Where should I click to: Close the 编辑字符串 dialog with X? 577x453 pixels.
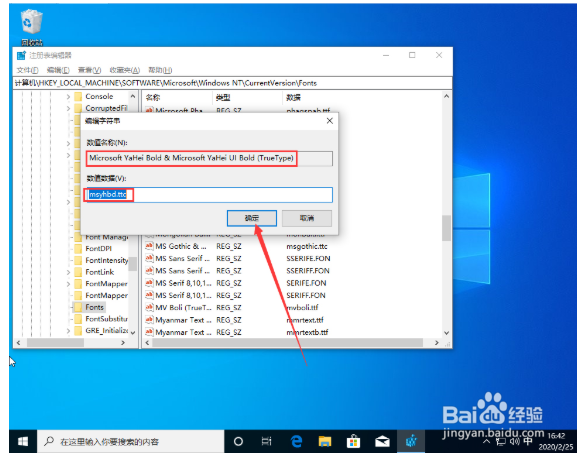(x=330, y=121)
